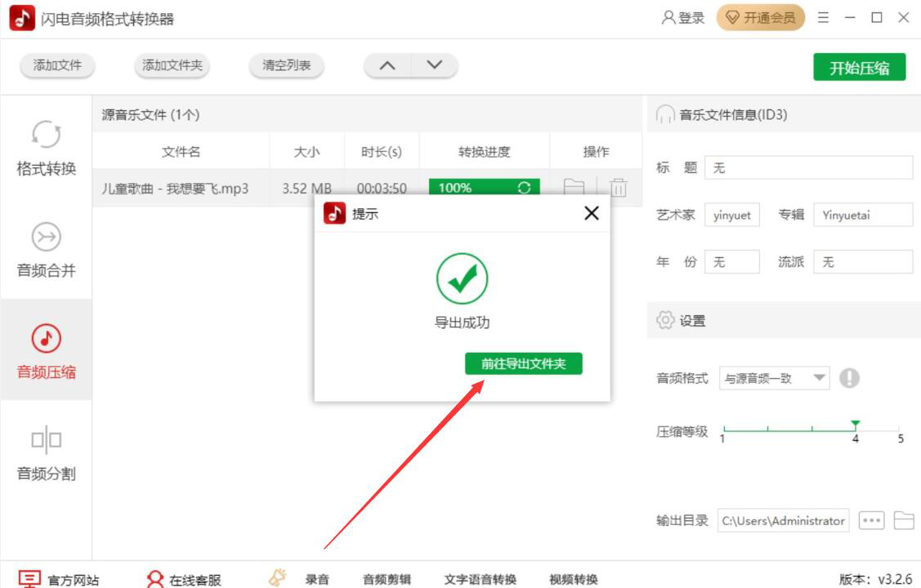This screenshot has width=921, height=588.
Task: Click the 压缩等级 slider marker at 4
Action: pyautogui.click(x=855, y=425)
